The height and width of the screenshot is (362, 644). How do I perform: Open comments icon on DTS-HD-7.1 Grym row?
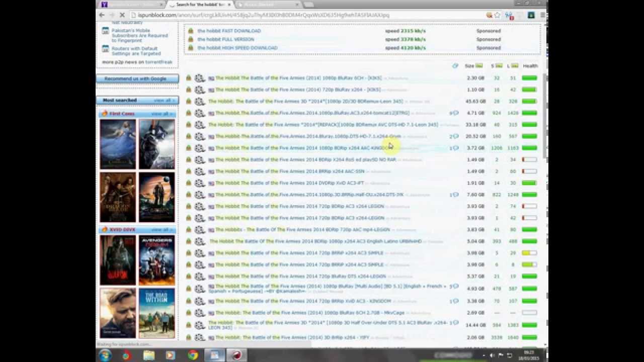pyautogui.click(x=455, y=136)
